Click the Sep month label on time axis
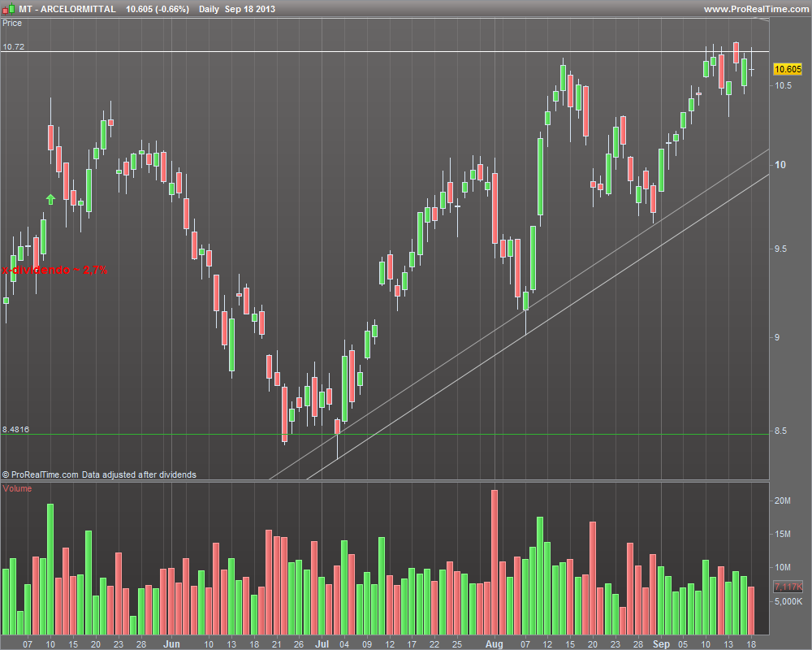Viewport: 812px width, 650px height. 661,643
